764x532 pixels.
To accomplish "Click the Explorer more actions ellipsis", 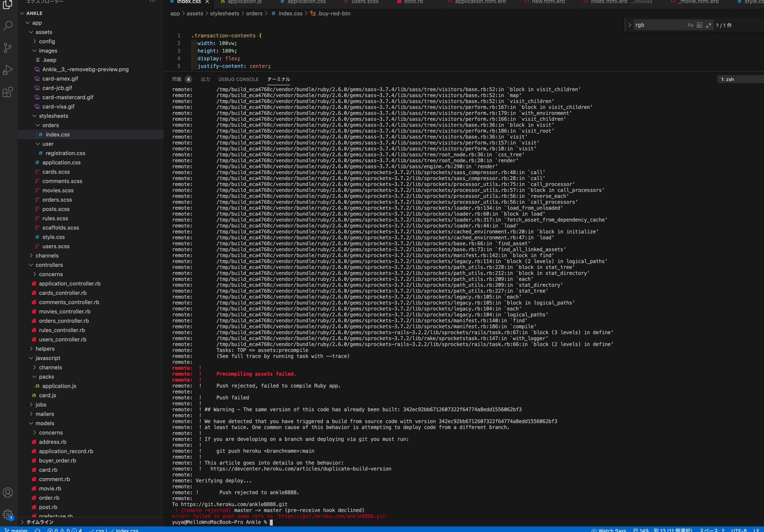I will [152, 2].
